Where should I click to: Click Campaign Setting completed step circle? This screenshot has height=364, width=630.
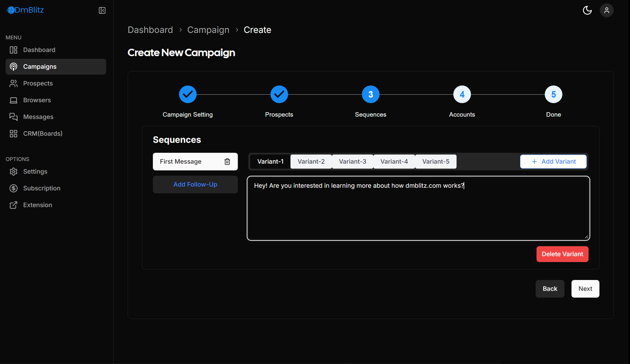pyautogui.click(x=188, y=94)
